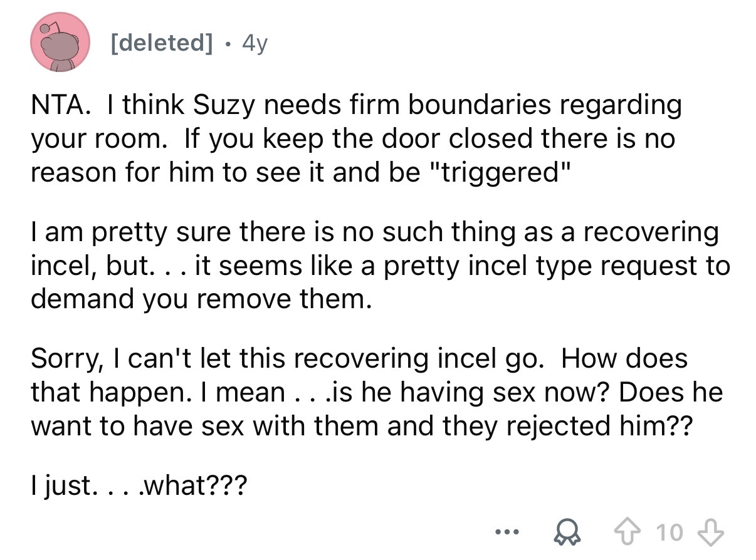
Task: Click the paragraph starting with 'NTA. I think Suzy'
Action: pyautogui.click(x=356, y=138)
